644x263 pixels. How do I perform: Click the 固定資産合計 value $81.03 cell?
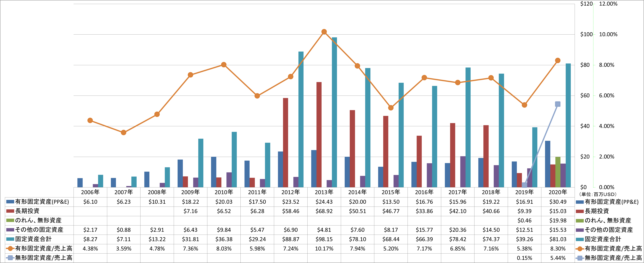point(558,239)
